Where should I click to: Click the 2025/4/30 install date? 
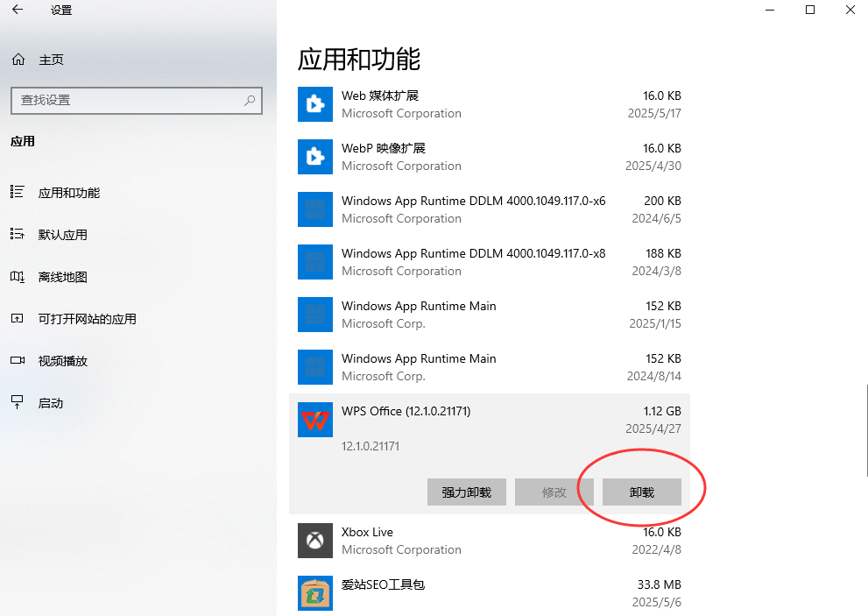click(653, 166)
